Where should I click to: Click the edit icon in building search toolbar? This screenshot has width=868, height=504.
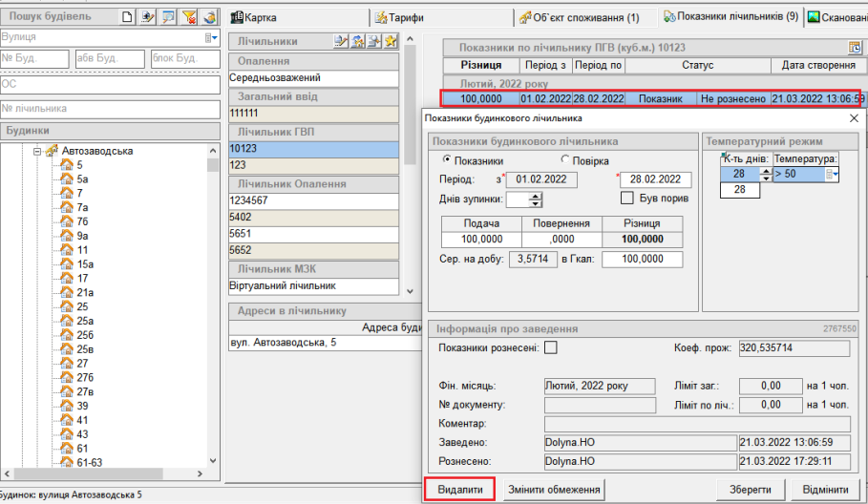point(148,17)
